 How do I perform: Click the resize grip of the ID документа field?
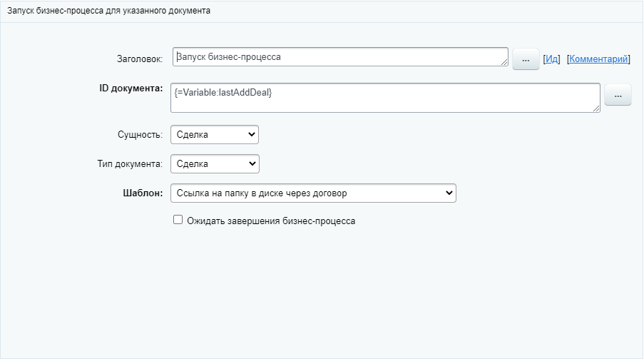(x=596, y=108)
